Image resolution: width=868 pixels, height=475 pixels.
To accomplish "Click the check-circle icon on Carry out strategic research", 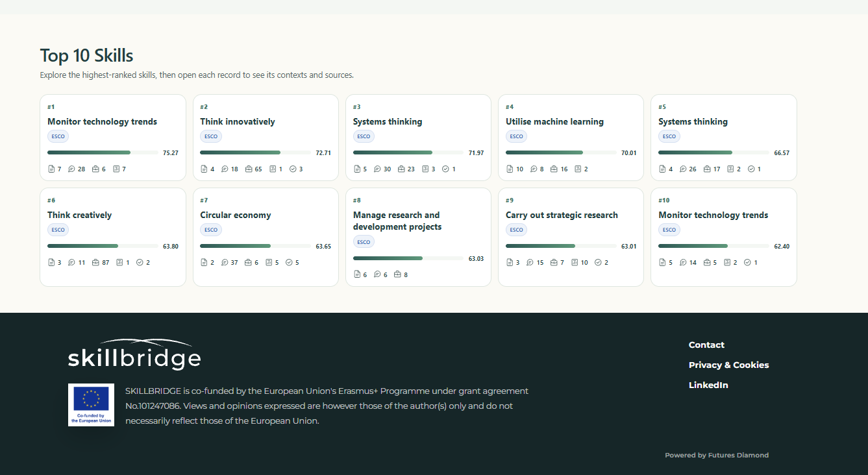I will tap(599, 262).
